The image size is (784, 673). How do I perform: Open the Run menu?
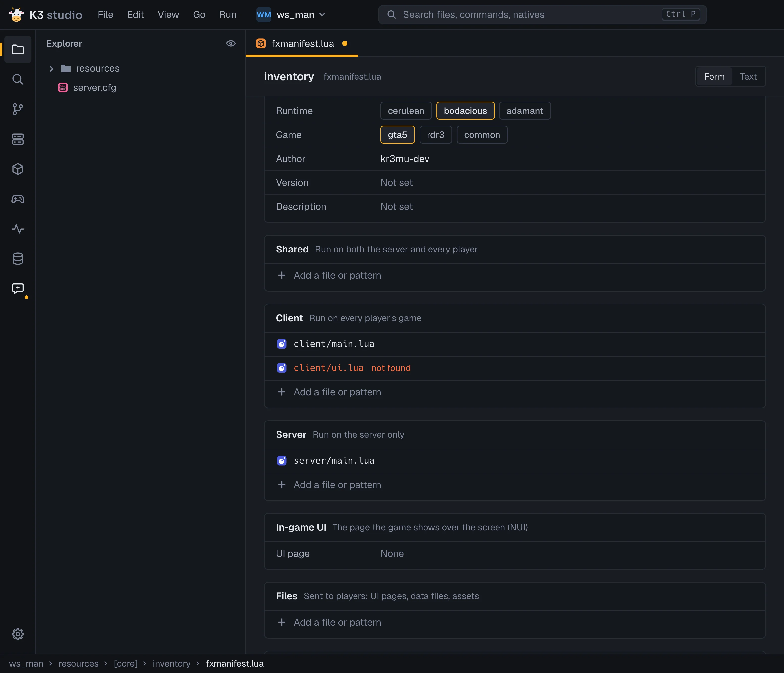(x=228, y=15)
